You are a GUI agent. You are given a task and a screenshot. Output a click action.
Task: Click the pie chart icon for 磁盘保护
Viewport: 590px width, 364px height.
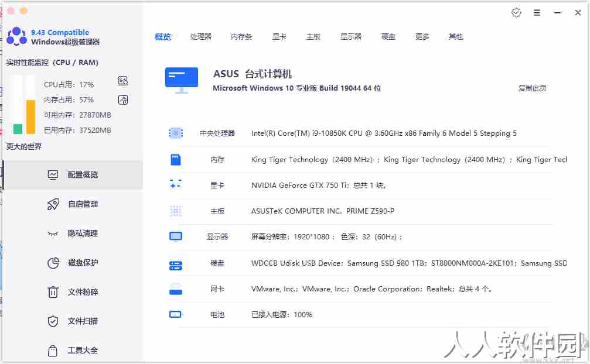(53, 263)
